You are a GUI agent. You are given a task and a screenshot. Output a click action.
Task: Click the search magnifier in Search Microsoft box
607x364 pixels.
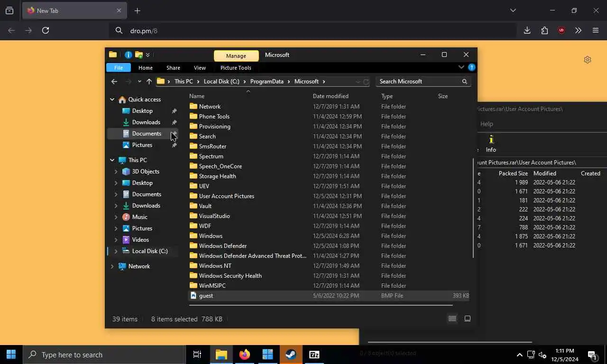tap(465, 82)
